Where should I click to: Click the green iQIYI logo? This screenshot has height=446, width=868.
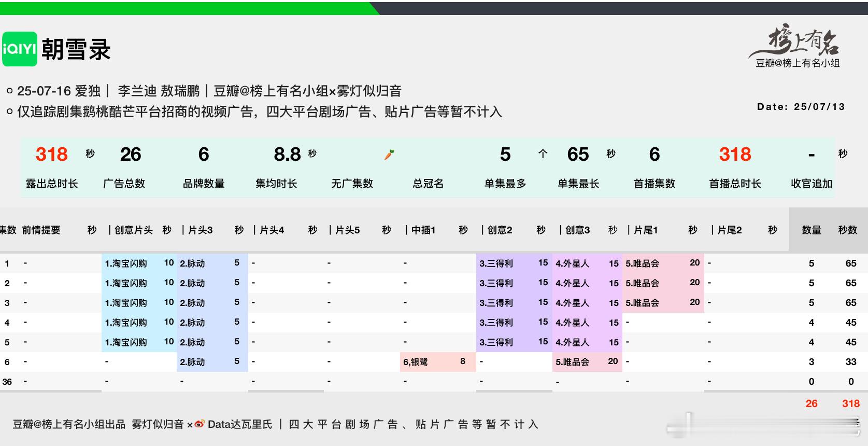(20, 49)
